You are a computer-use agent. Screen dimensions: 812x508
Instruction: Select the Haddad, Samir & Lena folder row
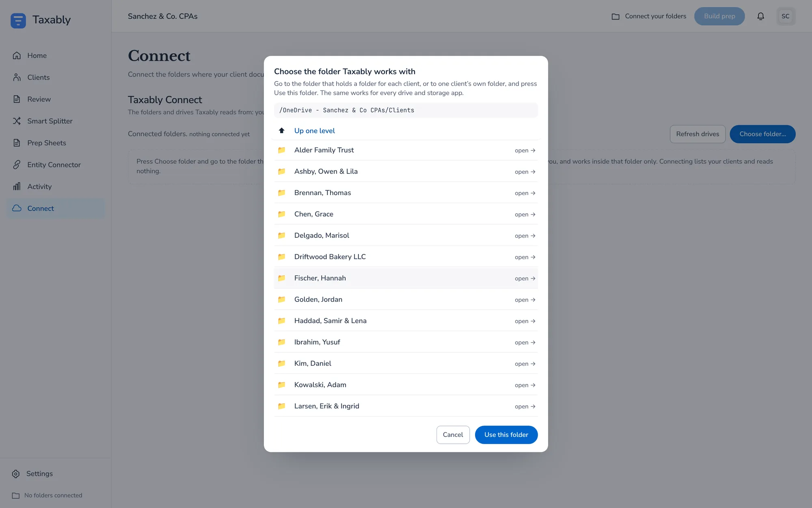[406, 321]
